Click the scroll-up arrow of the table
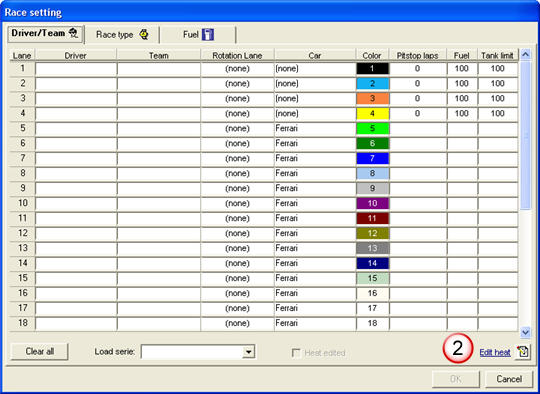Screen dimensions: 540x394 (x=525, y=54)
